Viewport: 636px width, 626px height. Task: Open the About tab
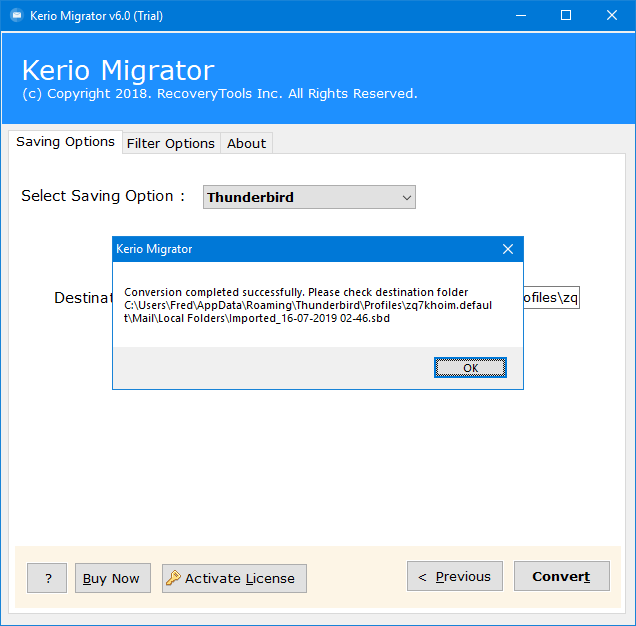[246, 143]
